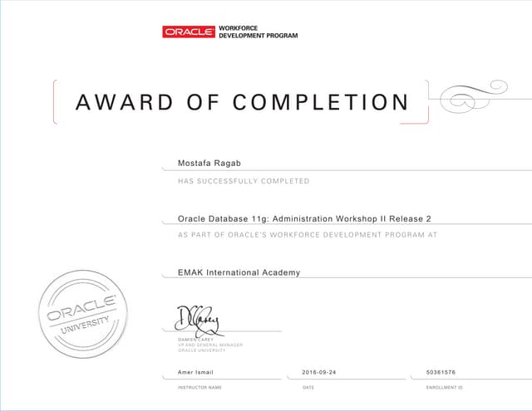Click the red Oracle logo
Image resolution: width=532 pixels, height=411 pixels.
tap(189, 32)
